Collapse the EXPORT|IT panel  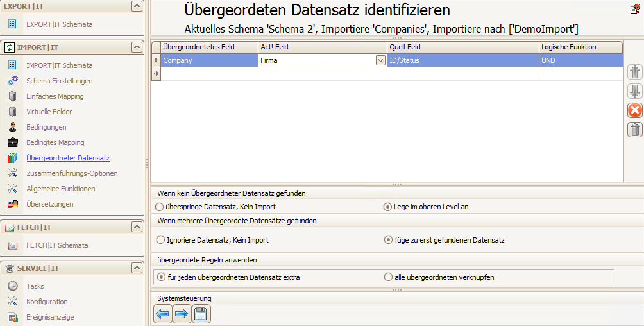(x=137, y=6)
